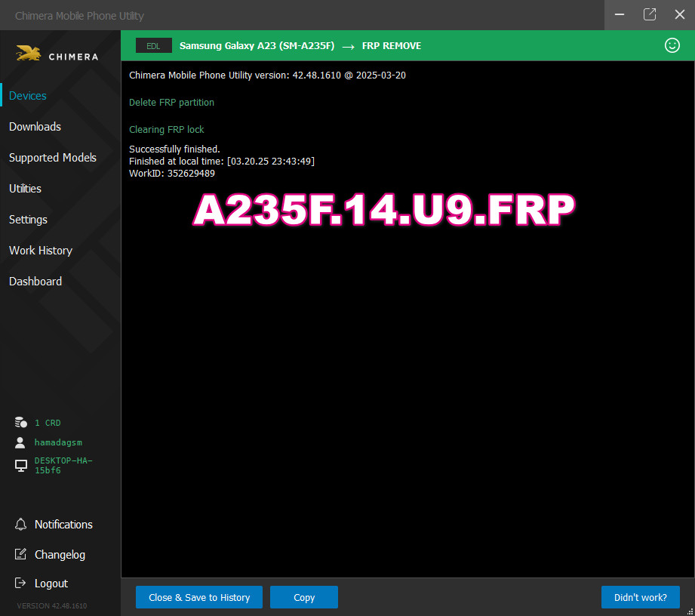Click the desktop computer monitor icon

pos(20,465)
